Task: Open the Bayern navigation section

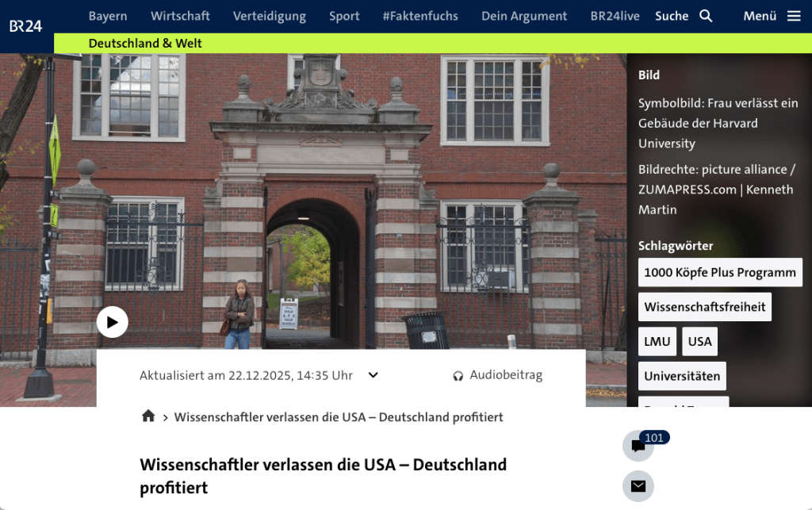Action: click(x=108, y=16)
